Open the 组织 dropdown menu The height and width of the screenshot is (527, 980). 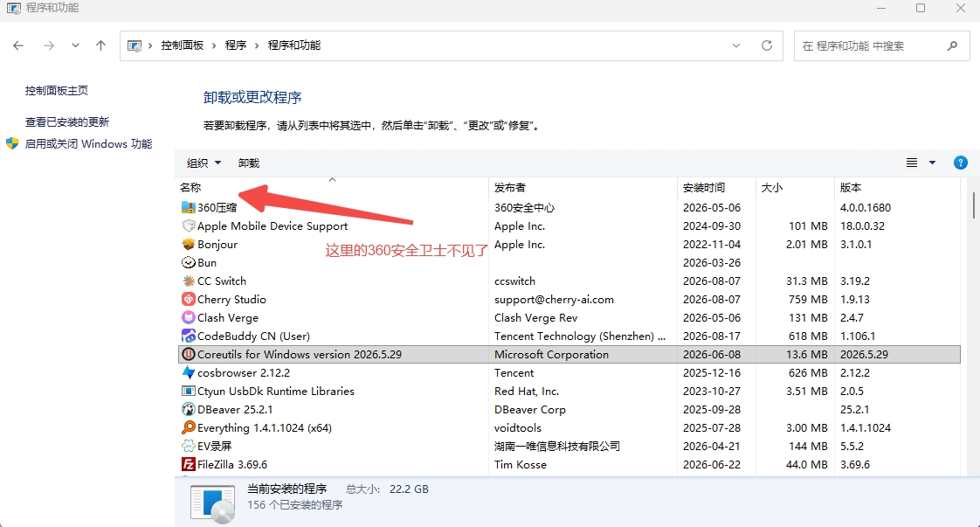click(204, 163)
